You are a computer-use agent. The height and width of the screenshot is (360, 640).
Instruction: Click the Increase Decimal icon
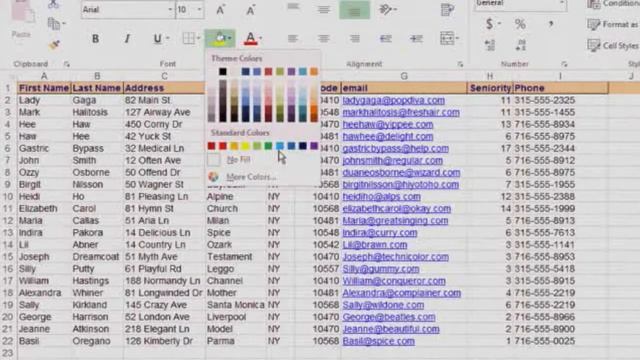(x=490, y=44)
